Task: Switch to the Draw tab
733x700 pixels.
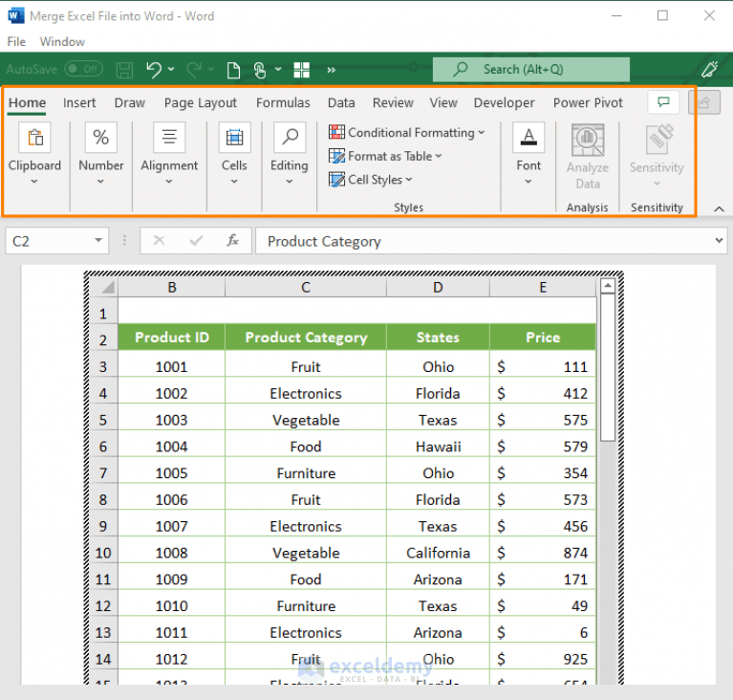Action: coord(129,103)
